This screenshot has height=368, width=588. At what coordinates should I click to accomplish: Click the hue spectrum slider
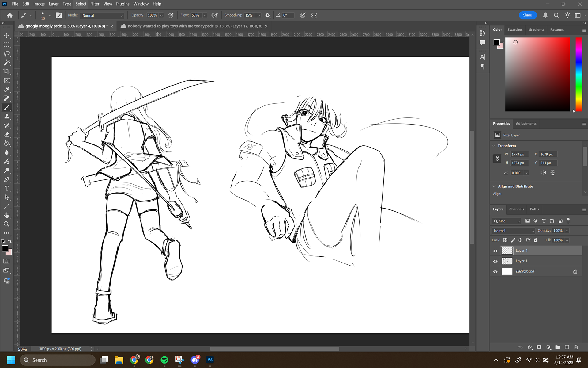point(579,74)
